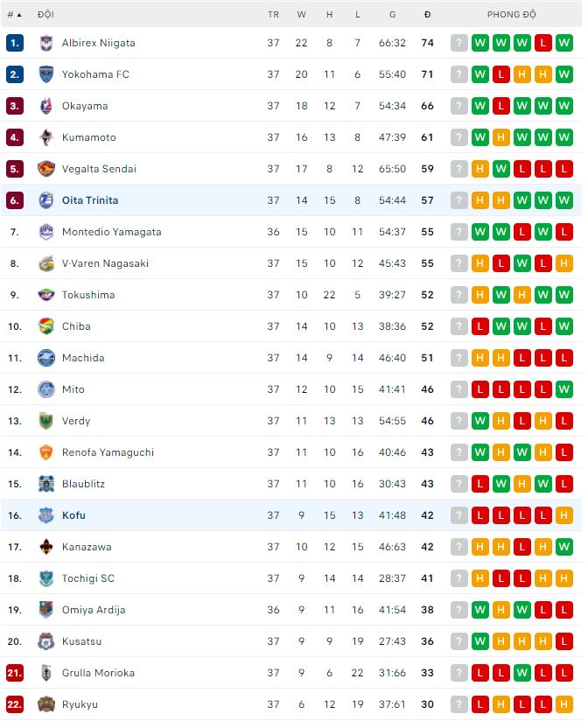The image size is (588, 721).
Task: Click Albirex Niigata's grey question-mark form box
Action: coord(459,43)
